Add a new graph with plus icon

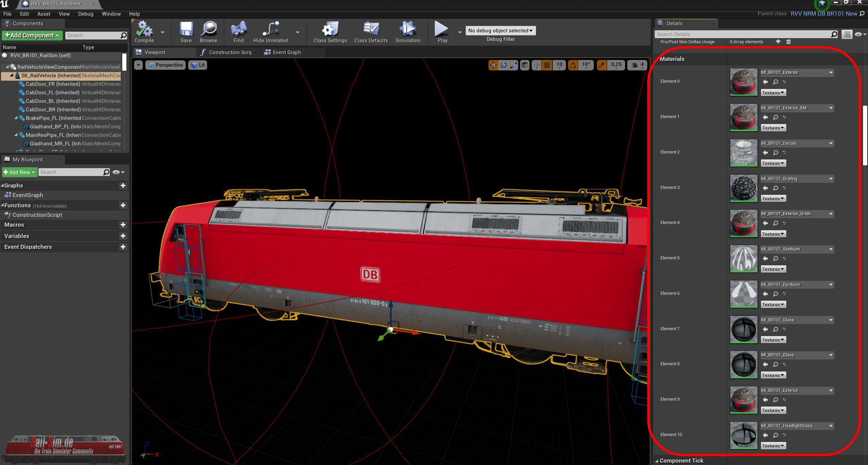[123, 186]
